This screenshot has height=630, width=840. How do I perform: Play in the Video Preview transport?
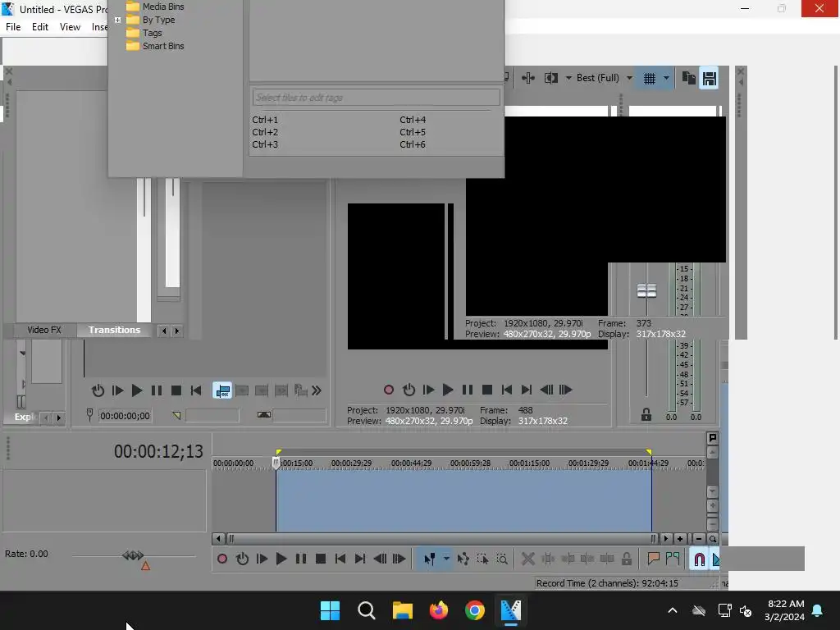point(448,390)
